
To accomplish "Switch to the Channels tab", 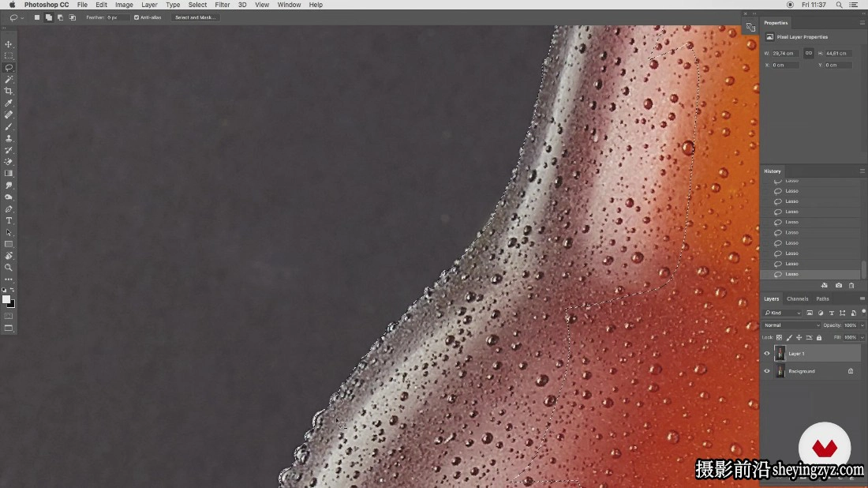I will (797, 298).
